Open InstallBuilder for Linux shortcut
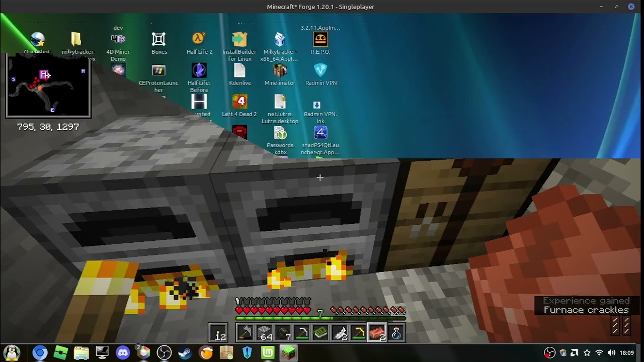 click(239, 47)
